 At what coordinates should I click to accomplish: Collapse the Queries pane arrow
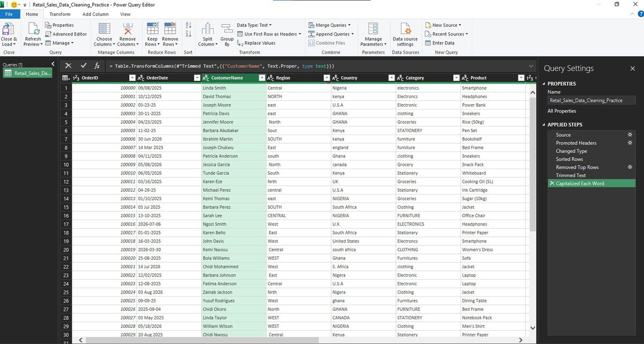tap(53, 64)
